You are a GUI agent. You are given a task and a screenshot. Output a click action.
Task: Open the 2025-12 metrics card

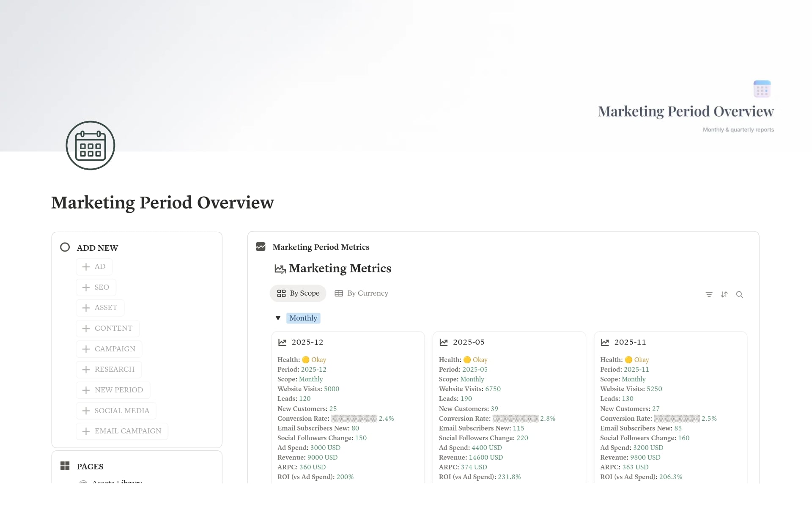point(307,342)
